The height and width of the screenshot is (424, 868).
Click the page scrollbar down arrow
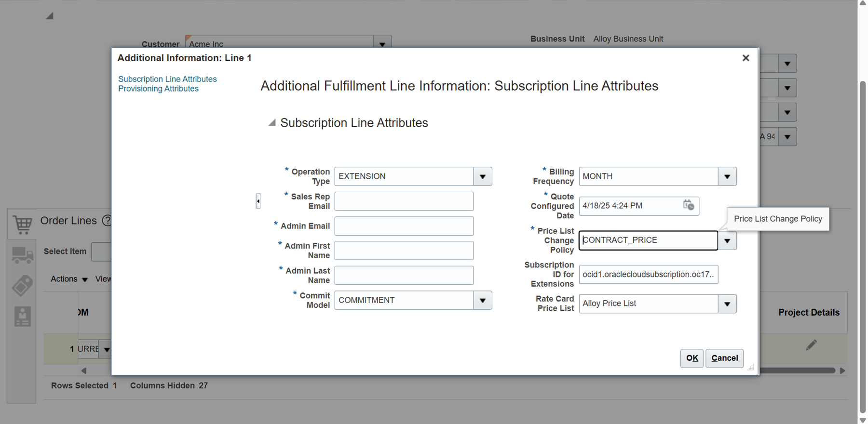(x=863, y=420)
